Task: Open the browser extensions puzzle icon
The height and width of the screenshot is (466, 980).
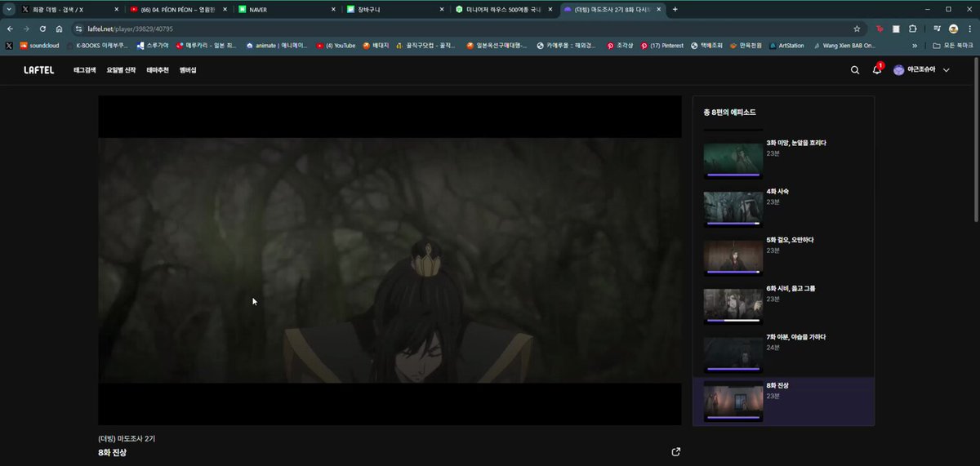Action: tap(913, 29)
